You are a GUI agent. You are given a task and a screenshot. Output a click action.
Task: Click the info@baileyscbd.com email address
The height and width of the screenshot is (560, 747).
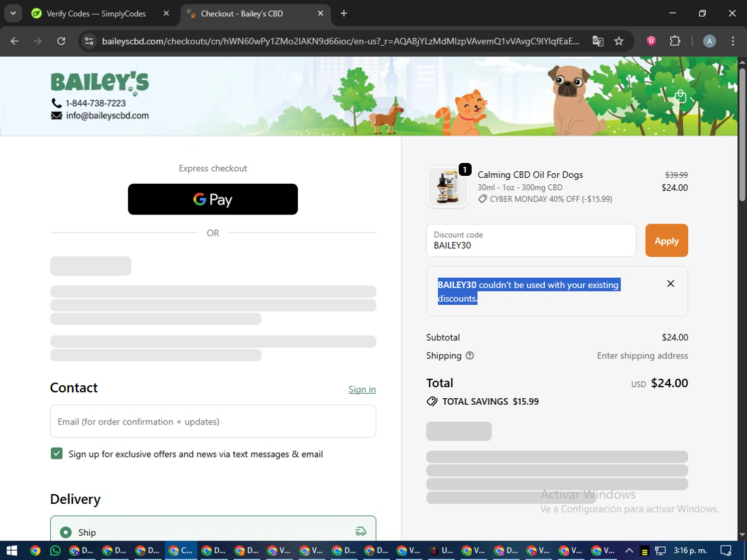pyautogui.click(x=107, y=115)
